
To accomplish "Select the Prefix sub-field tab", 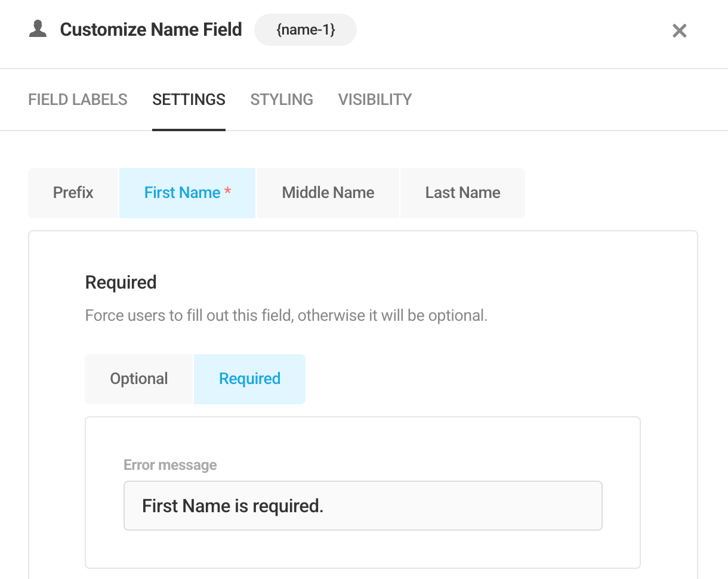I will pos(73,193).
